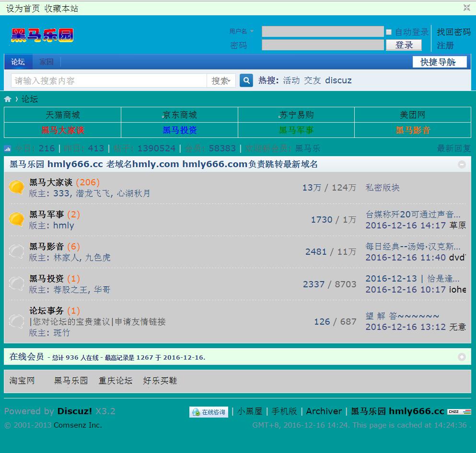Toggle the 自动登录 checkbox
476x453 pixels.
(389, 32)
